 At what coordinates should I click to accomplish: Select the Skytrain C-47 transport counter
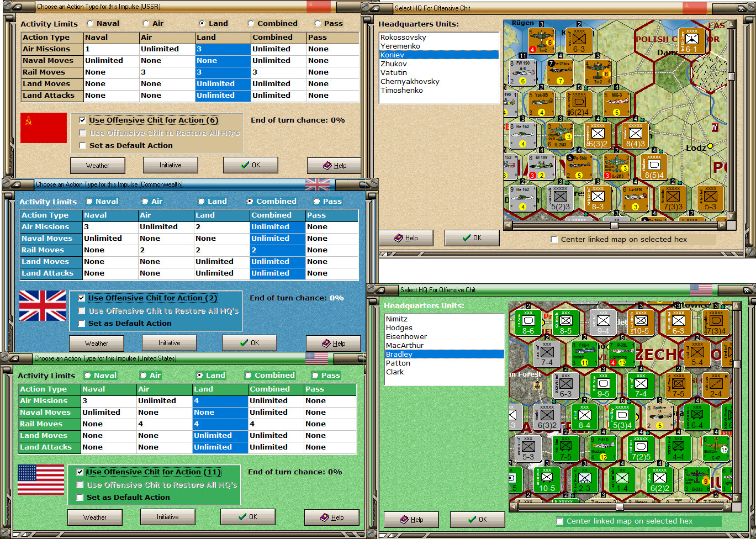pyautogui.click(x=716, y=448)
